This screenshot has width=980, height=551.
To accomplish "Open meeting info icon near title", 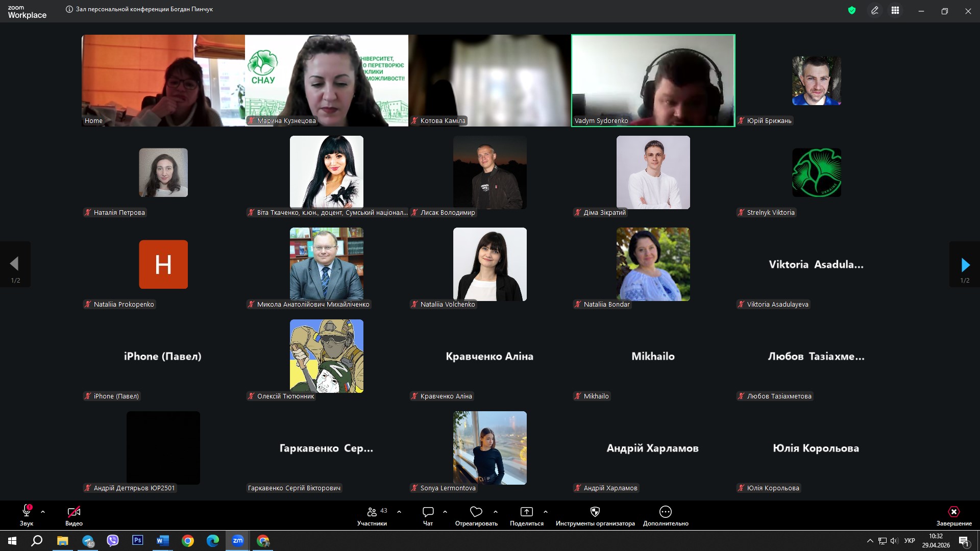I will (x=69, y=9).
